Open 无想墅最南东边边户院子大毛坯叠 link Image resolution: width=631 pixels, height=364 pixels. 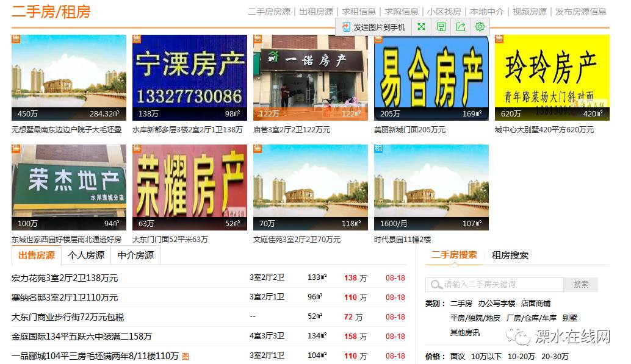[x=67, y=130]
